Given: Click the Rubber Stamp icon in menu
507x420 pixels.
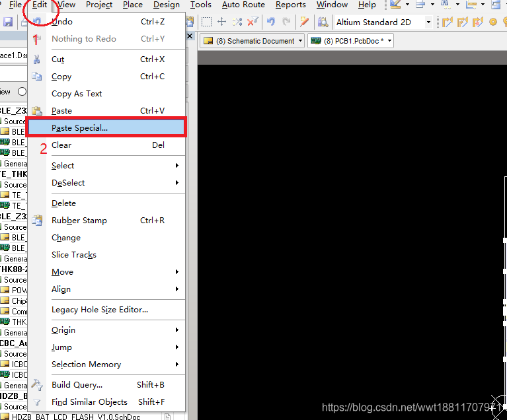Looking at the screenshot, I should pos(37,221).
